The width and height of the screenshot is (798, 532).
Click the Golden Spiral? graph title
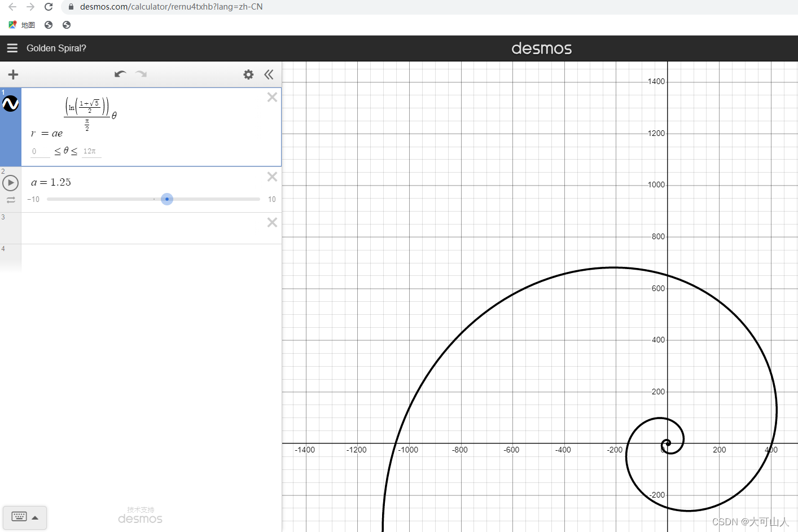(x=56, y=48)
